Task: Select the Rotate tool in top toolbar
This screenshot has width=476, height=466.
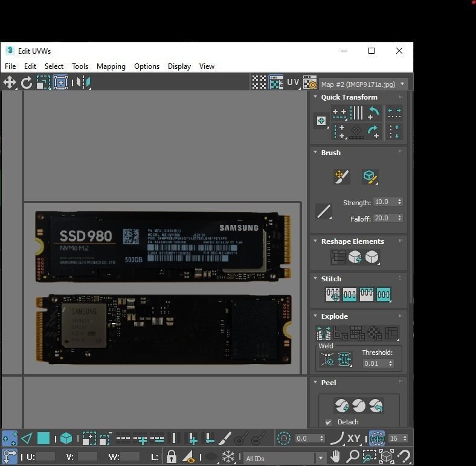Action: tap(27, 83)
